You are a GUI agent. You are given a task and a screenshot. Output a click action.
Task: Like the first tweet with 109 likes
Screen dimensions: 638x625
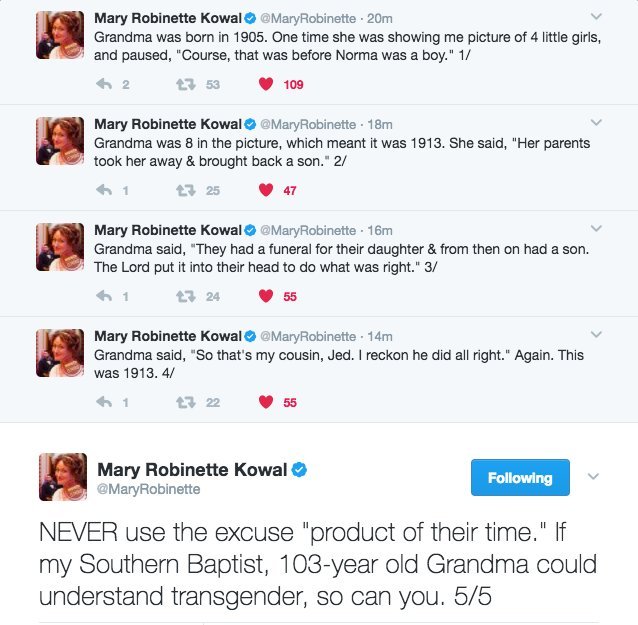pos(265,85)
